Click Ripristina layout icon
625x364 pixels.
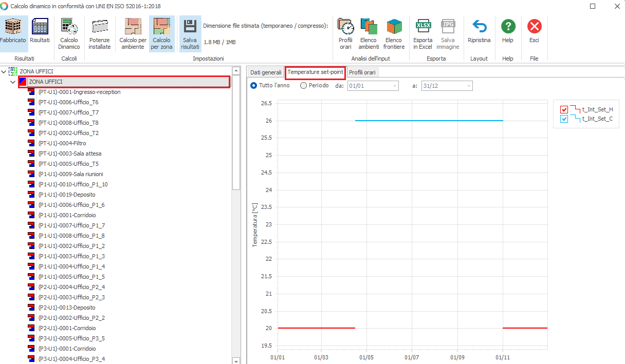point(479,27)
